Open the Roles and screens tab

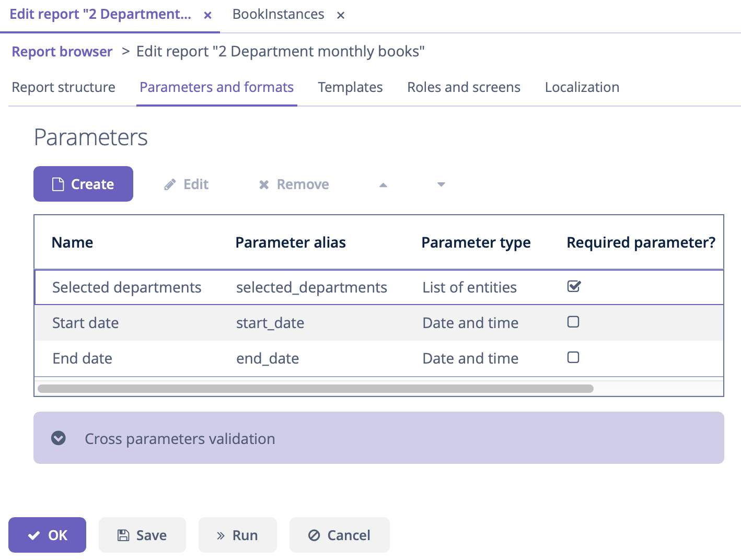tap(464, 87)
